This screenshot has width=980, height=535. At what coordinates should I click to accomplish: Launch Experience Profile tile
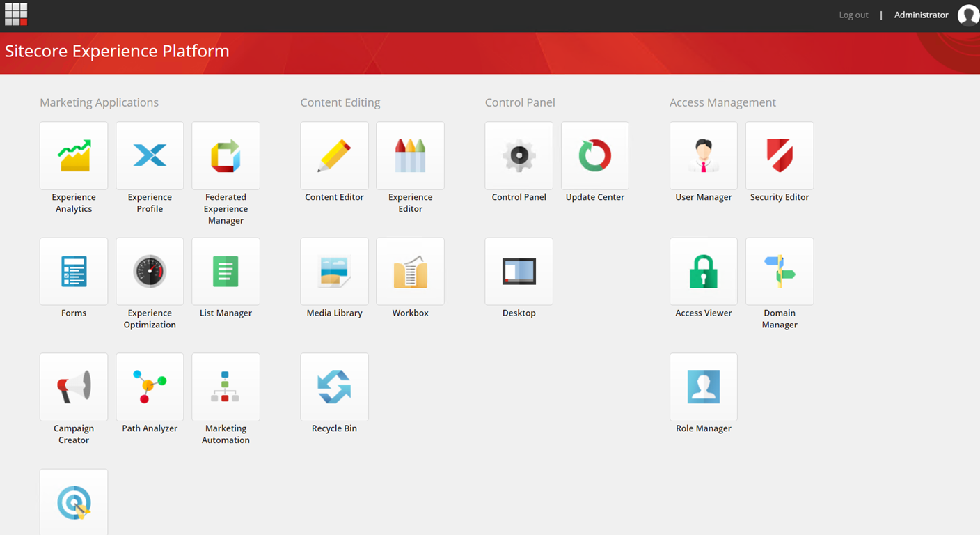tap(150, 155)
